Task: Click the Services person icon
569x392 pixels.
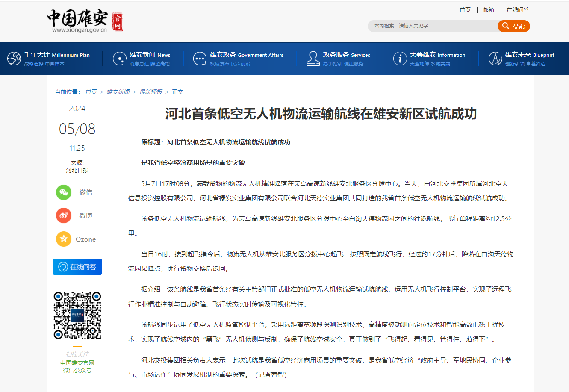Action: point(313,59)
